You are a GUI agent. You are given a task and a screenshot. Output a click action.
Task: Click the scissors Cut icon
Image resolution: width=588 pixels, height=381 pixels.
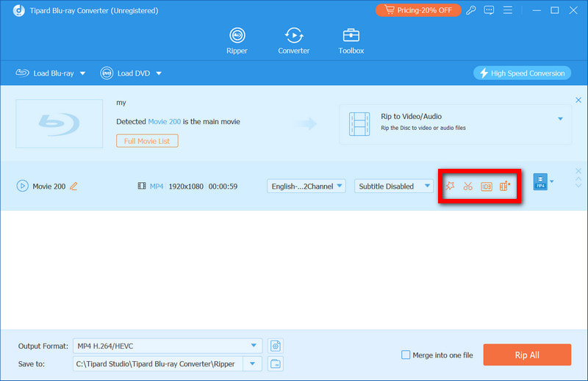click(x=467, y=186)
